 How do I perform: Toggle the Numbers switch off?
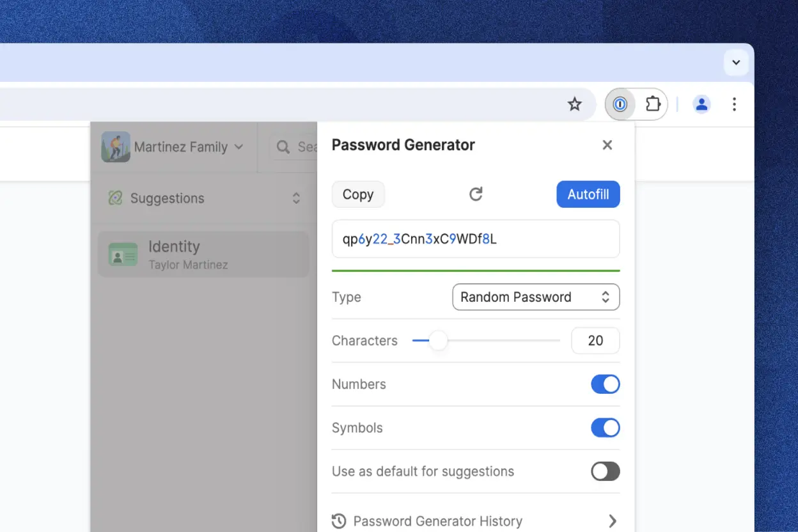[606, 384]
